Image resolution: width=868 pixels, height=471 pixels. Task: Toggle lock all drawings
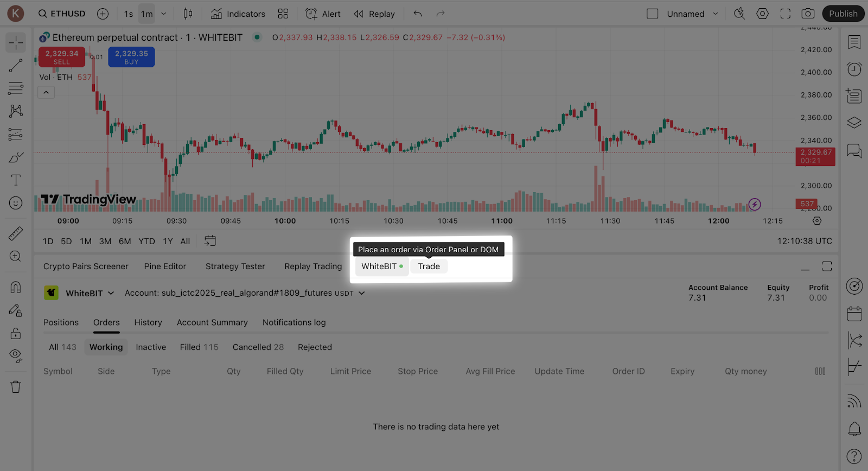click(x=16, y=333)
